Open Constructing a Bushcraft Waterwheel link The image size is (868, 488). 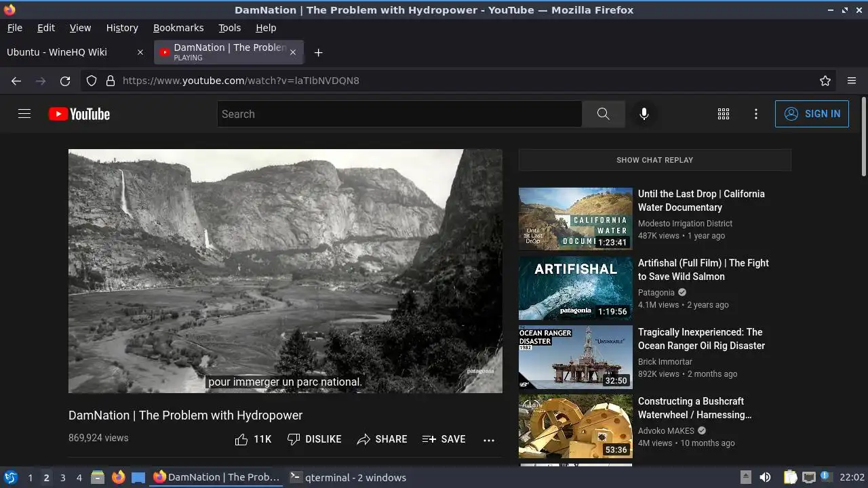[x=694, y=408]
